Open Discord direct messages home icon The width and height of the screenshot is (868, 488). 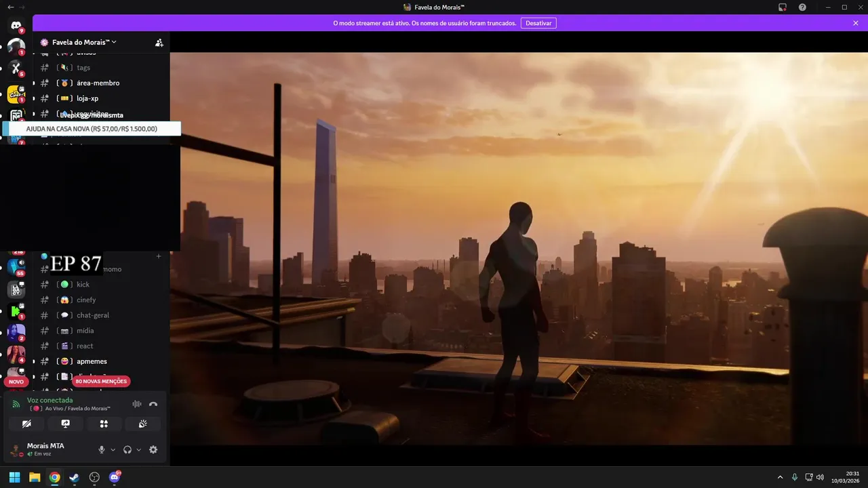pyautogui.click(x=16, y=26)
